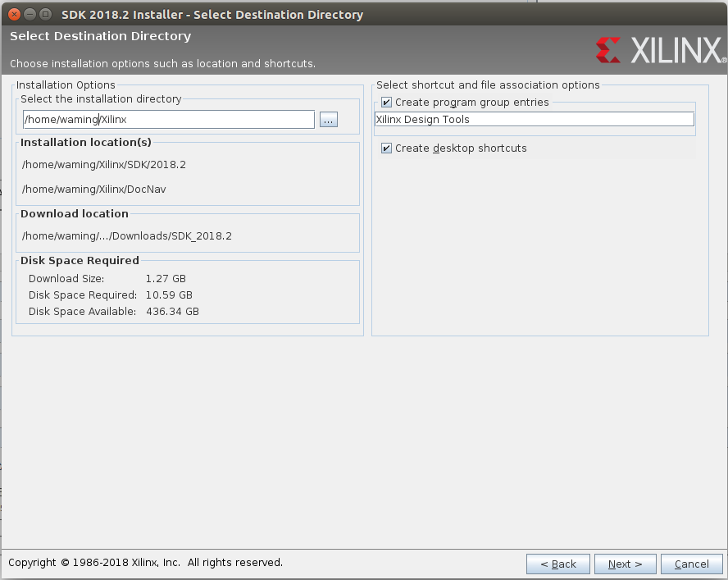Image resolution: width=728 pixels, height=580 pixels.
Task: Click the /home/waming/Xilinx/SDK/2018.2 install location
Action: point(104,165)
